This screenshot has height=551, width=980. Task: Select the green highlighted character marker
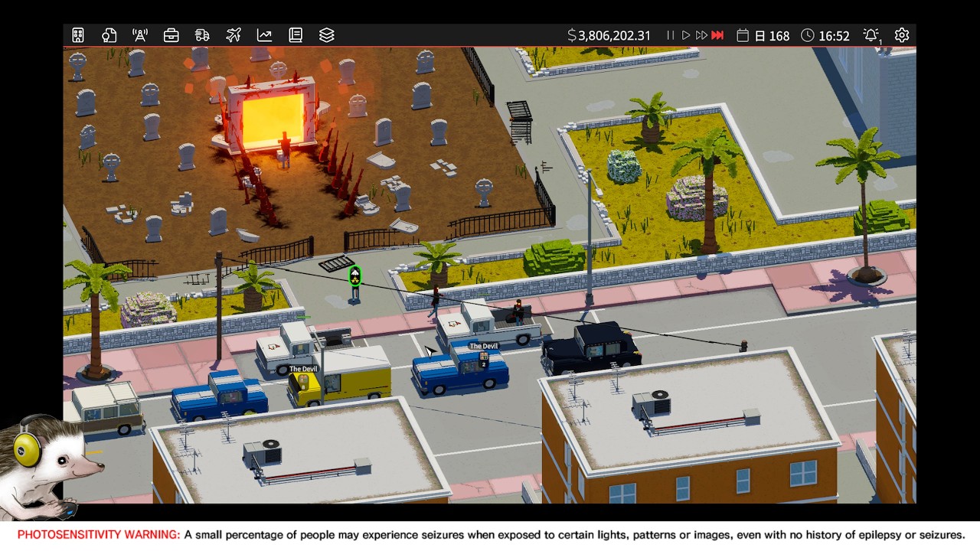point(354,276)
